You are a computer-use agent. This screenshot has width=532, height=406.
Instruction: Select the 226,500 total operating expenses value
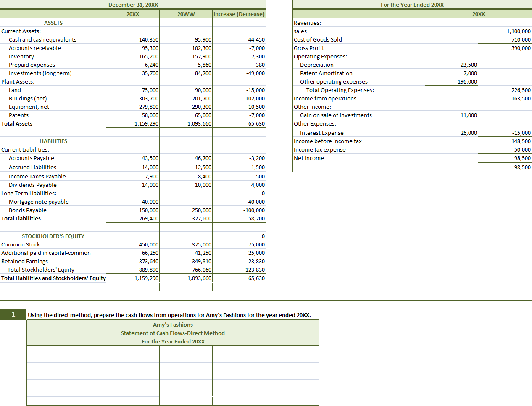(x=521, y=90)
